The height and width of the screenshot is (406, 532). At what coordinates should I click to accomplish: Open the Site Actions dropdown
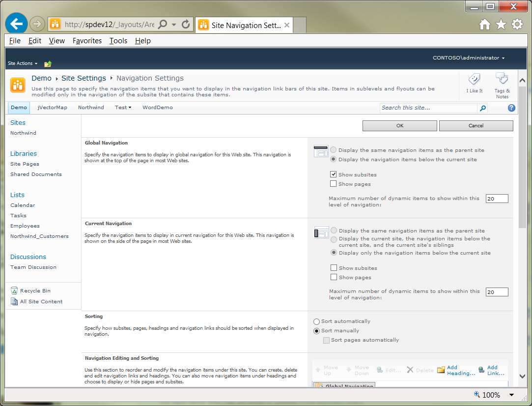pyautogui.click(x=22, y=63)
